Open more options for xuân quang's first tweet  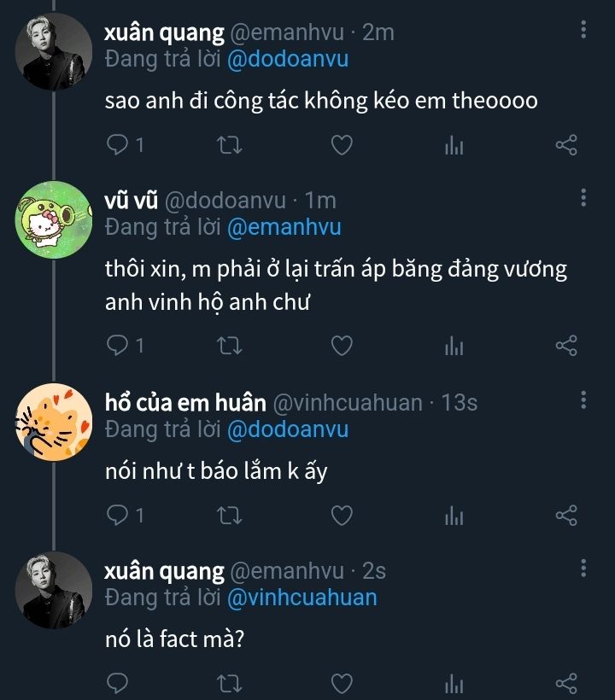click(583, 32)
